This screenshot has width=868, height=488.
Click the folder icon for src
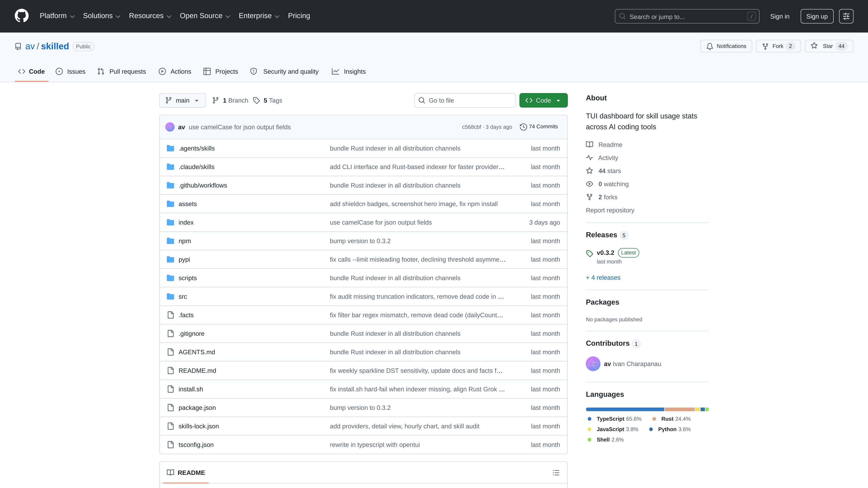coord(170,296)
